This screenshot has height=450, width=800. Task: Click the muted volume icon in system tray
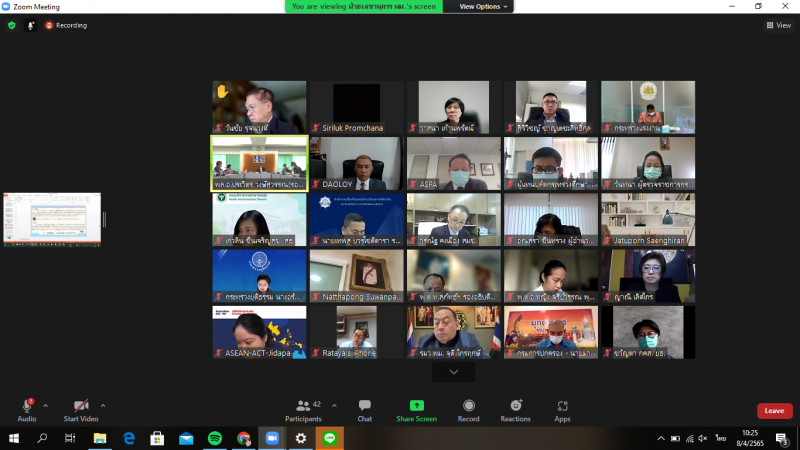tap(703, 438)
